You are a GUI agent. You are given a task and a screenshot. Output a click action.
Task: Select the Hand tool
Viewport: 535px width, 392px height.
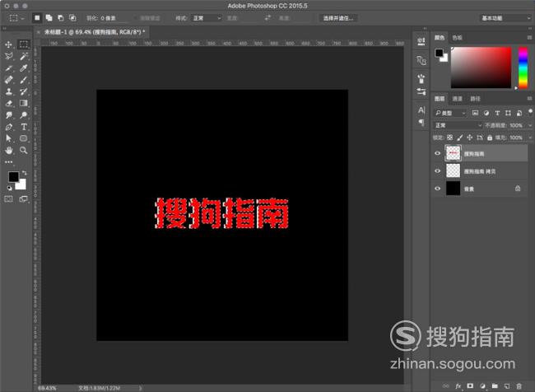[9, 150]
